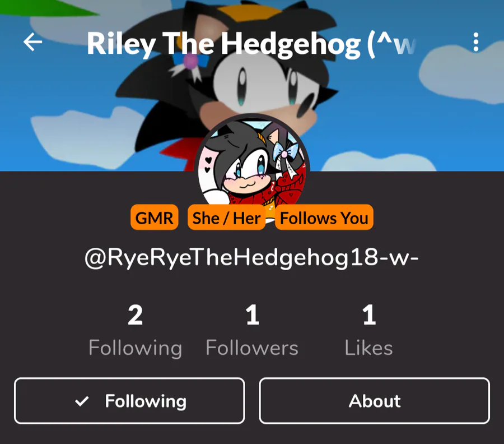
Task: Click the checkmark icon on Following button
Action: (82, 401)
